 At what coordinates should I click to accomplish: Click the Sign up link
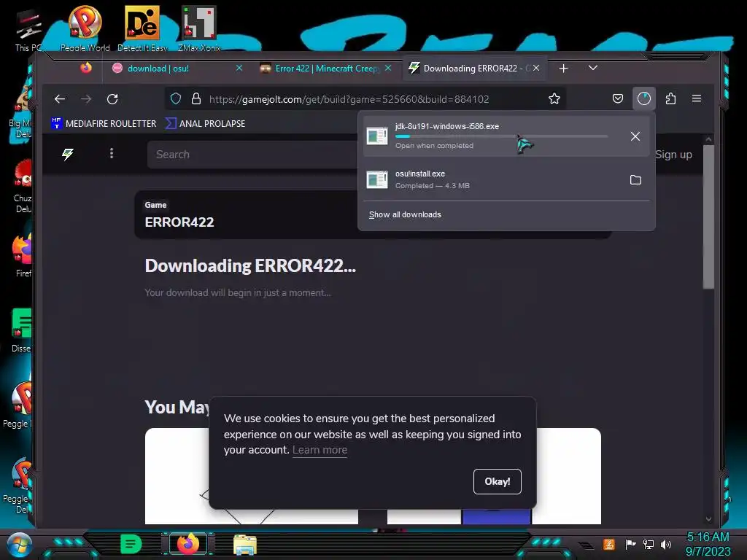tap(673, 155)
